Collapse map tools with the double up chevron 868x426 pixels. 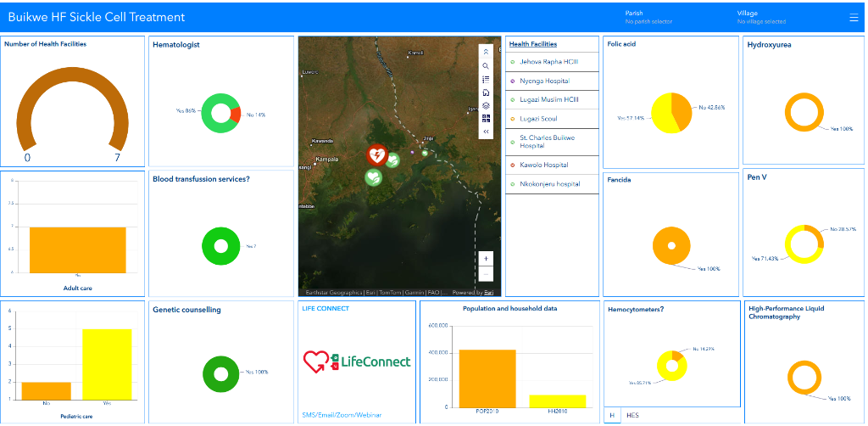[x=486, y=52]
